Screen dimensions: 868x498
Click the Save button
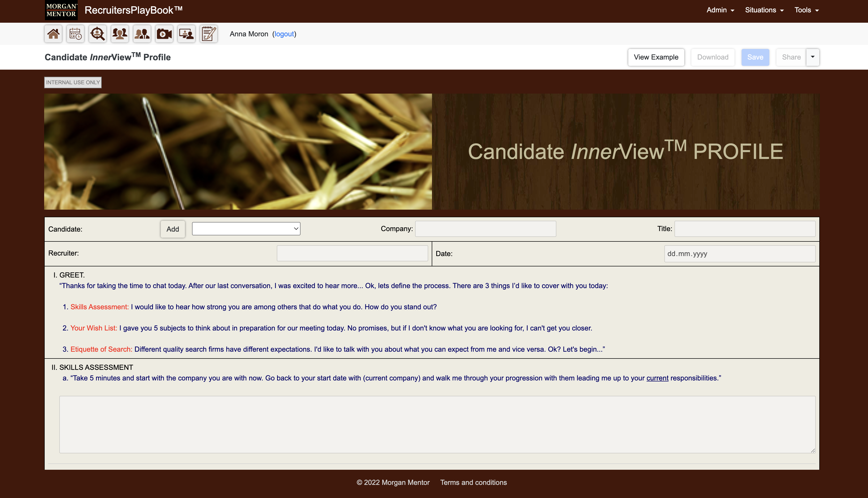point(755,57)
